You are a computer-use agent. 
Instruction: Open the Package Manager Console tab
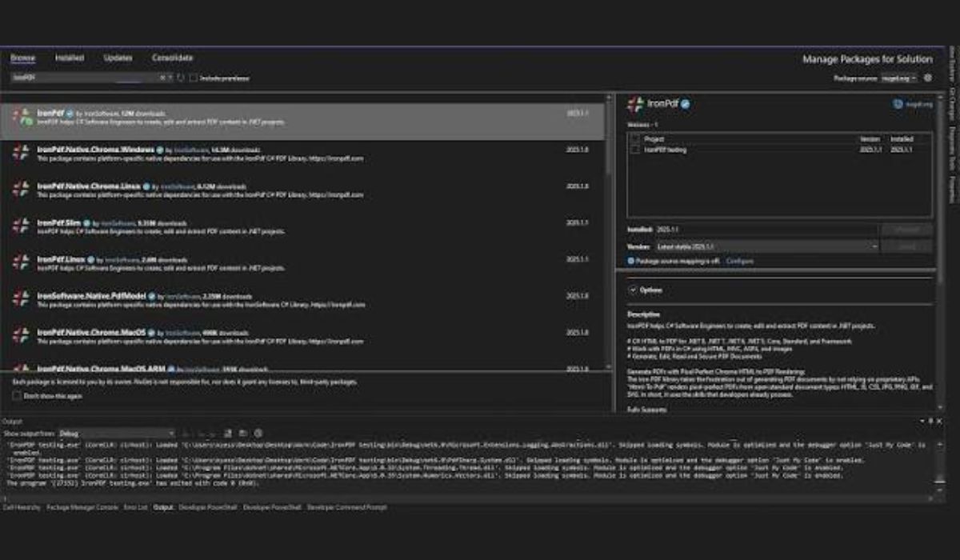click(x=82, y=507)
